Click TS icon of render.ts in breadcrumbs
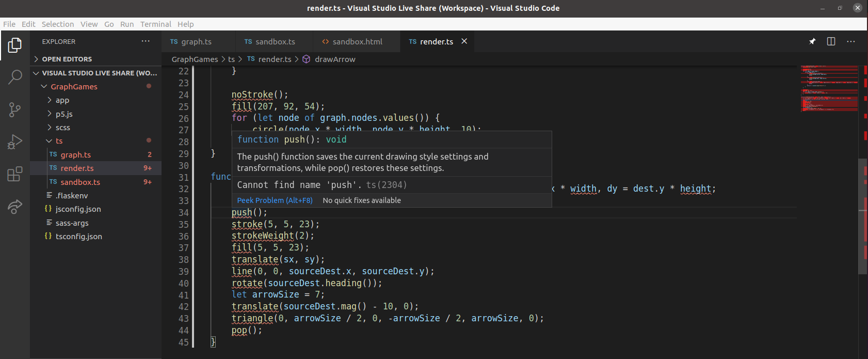Viewport: 868px width, 359px height. pyautogui.click(x=251, y=59)
